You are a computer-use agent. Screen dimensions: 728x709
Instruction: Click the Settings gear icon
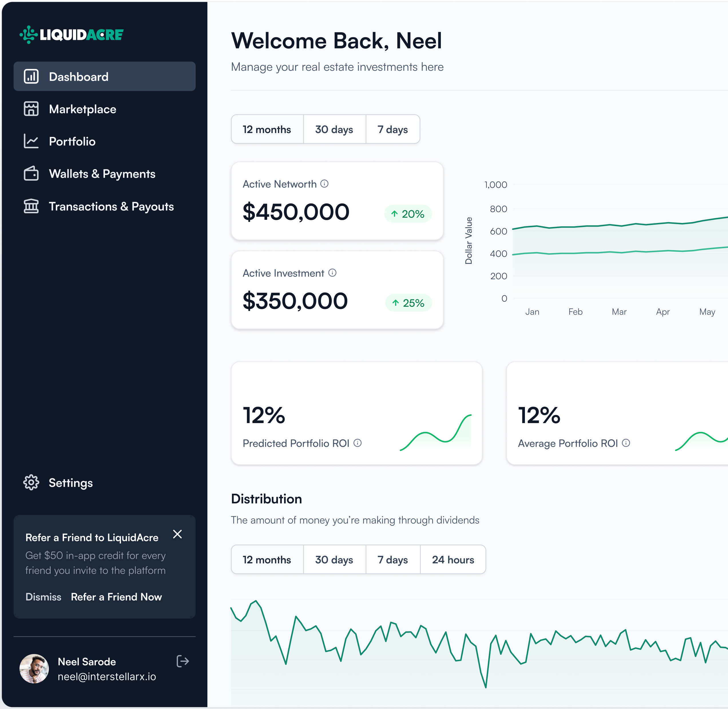(31, 483)
